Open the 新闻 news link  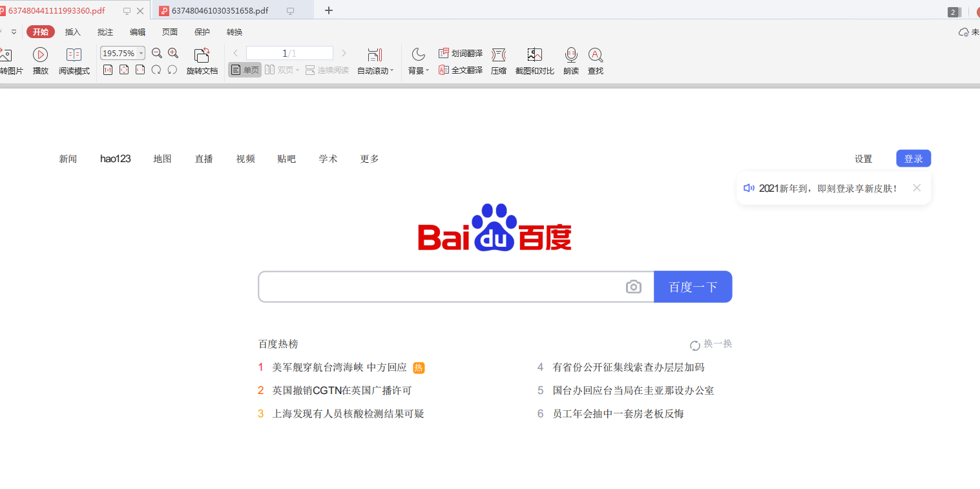tap(68, 159)
